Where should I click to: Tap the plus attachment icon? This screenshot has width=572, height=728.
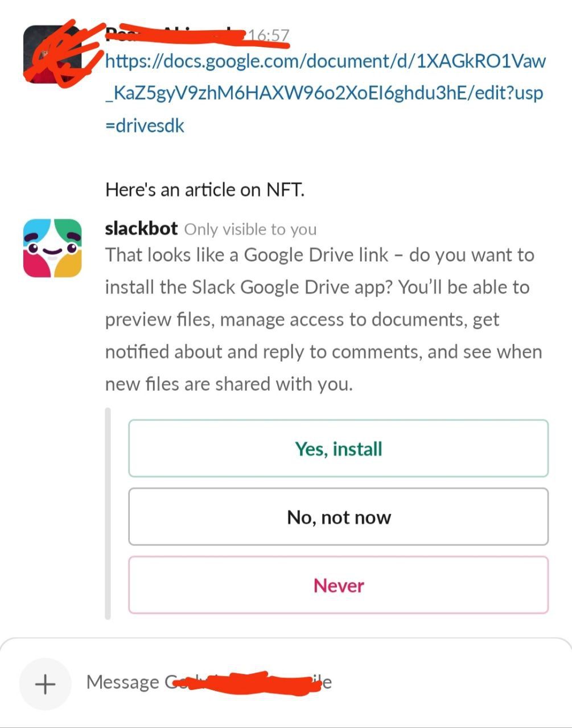pos(45,684)
